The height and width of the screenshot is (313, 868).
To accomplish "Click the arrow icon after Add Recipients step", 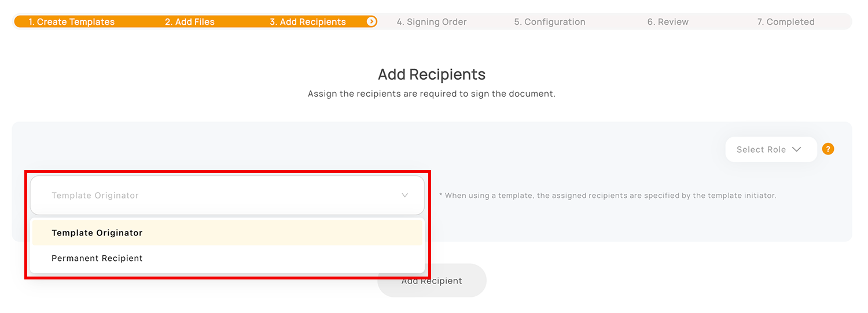I will pos(372,21).
